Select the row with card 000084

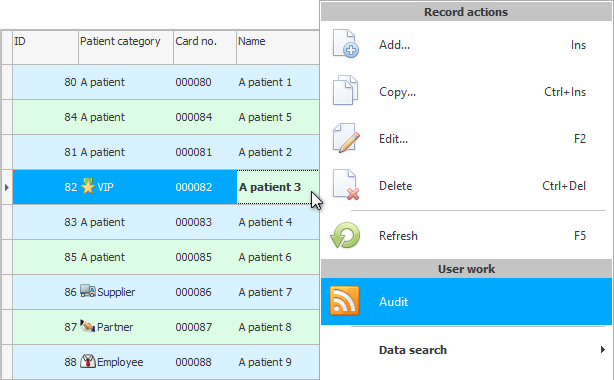point(166,117)
